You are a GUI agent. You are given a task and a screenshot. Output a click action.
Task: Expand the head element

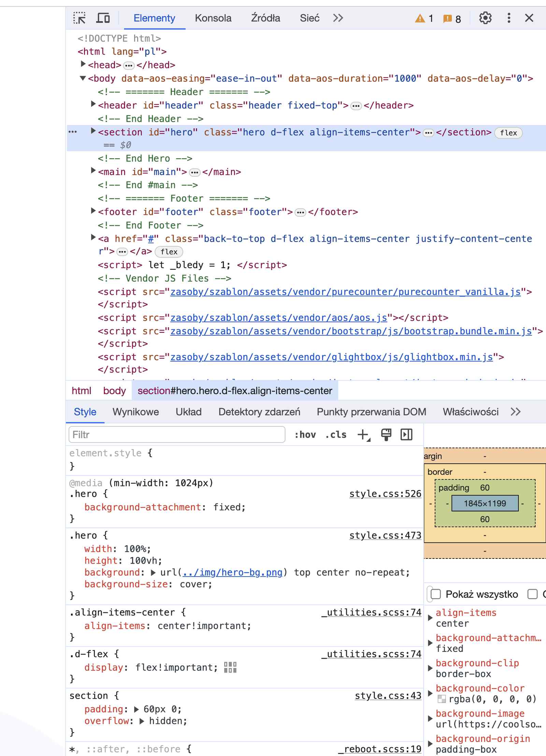pos(83,64)
